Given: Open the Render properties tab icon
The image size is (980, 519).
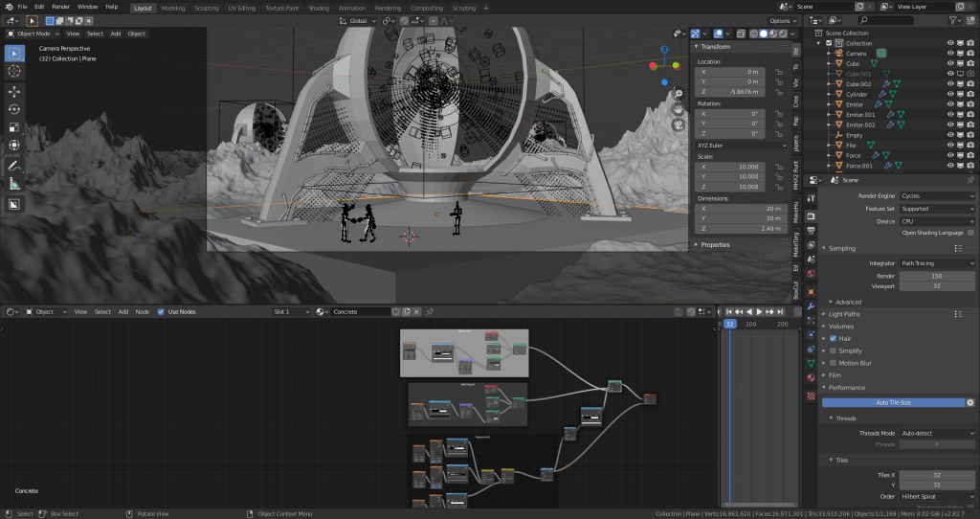Looking at the screenshot, I should 811,216.
